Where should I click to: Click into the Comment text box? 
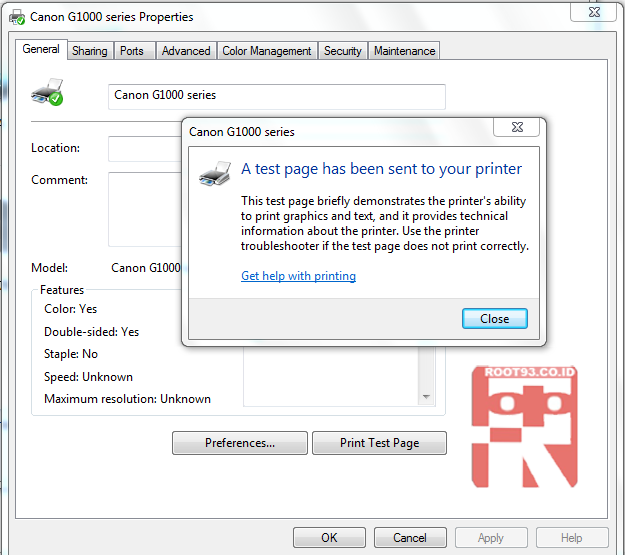tap(145, 209)
